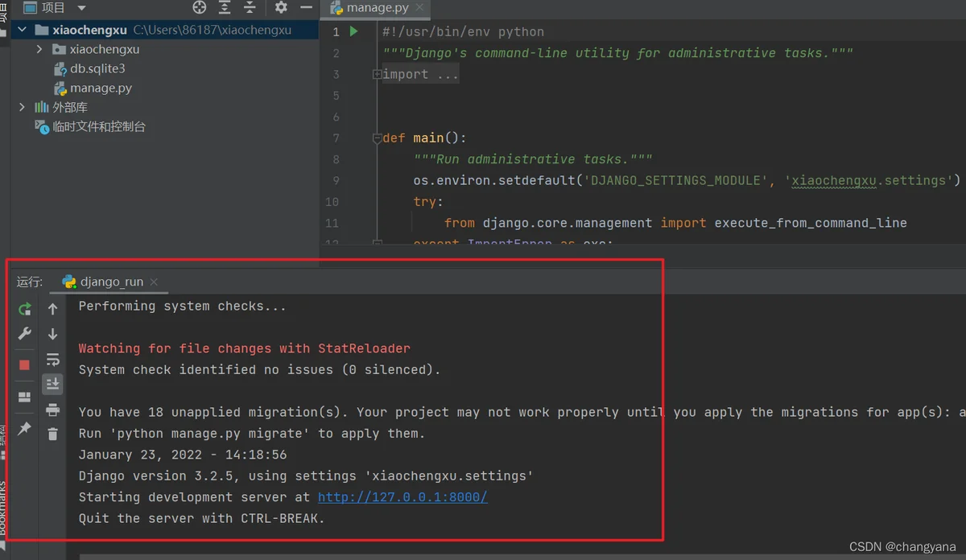Click the print console output icon

52,410
